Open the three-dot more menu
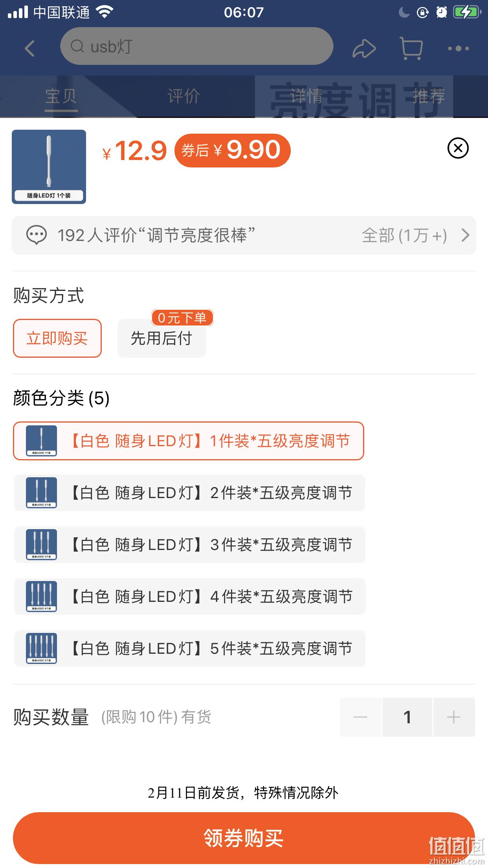The image size is (488, 868). tap(459, 49)
